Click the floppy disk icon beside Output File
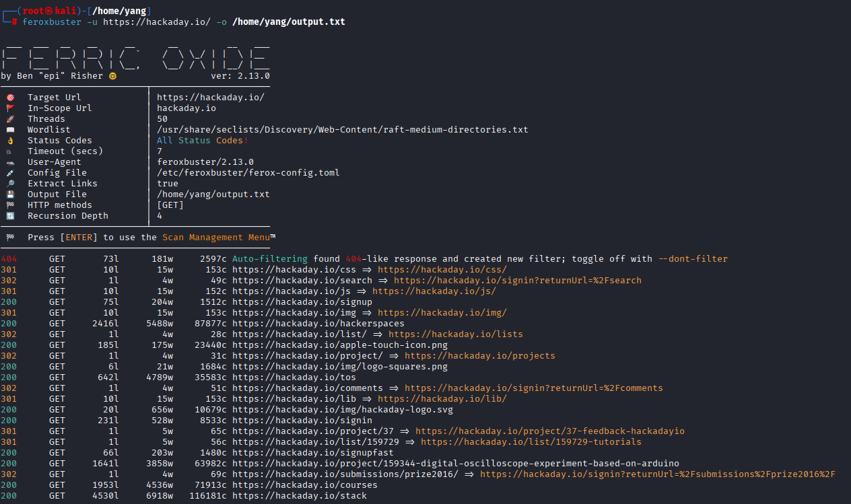Viewport: 851px width, 504px height. 10,194
